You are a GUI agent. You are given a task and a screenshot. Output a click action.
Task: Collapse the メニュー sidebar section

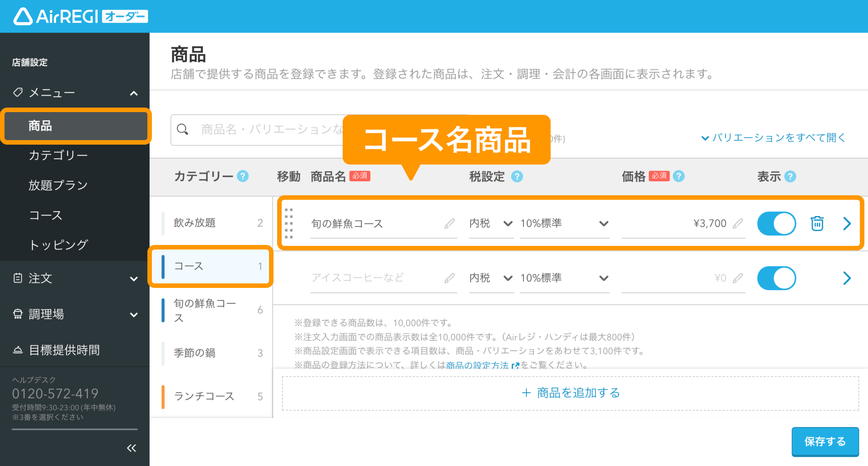pyautogui.click(x=134, y=93)
